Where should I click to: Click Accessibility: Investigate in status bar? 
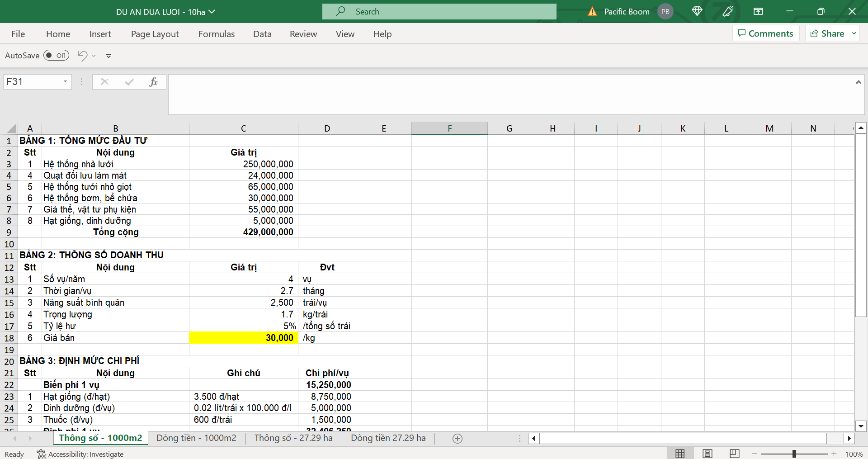tap(80, 454)
